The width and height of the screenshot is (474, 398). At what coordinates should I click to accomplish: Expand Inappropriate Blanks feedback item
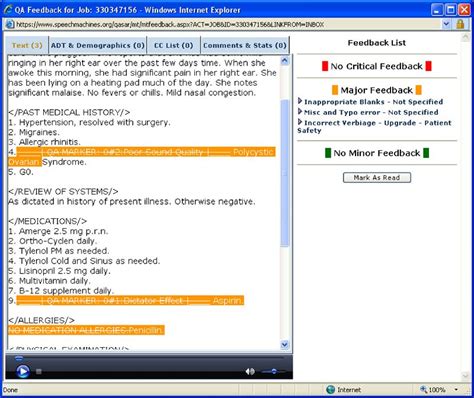pos(300,101)
